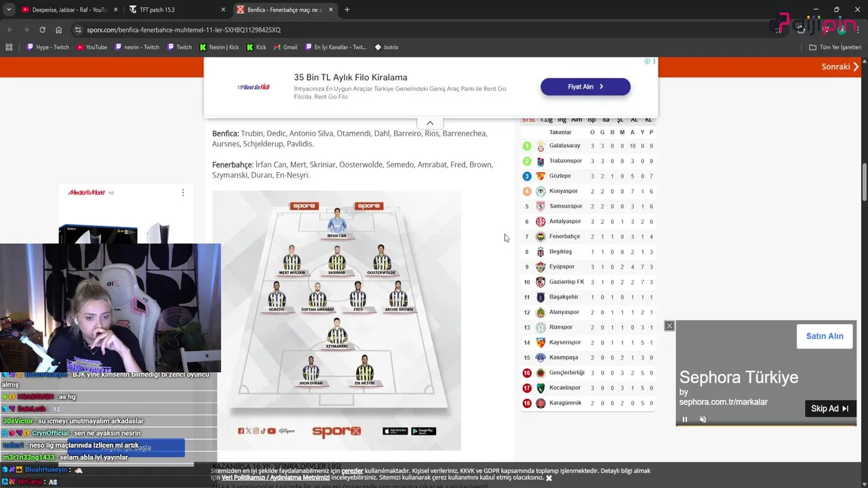This screenshot has width=868, height=488.
Task: Open the botrix bookmark
Action: [x=387, y=47]
